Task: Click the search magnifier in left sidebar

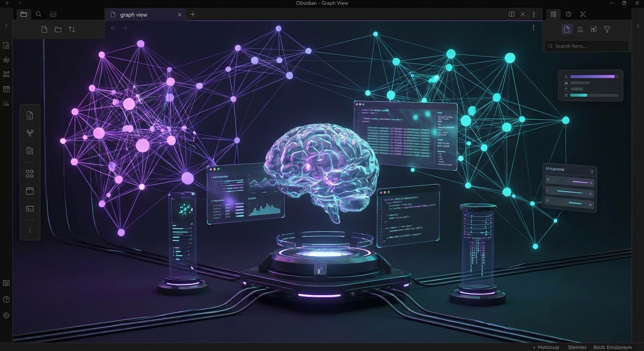Action: (38, 14)
